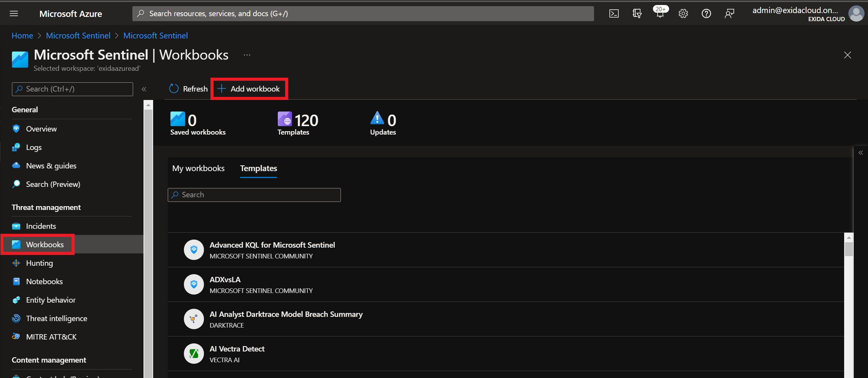Select Entity behavior in the sidebar
The width and height of the screenshot is (868, 378).
click(50, 300)
